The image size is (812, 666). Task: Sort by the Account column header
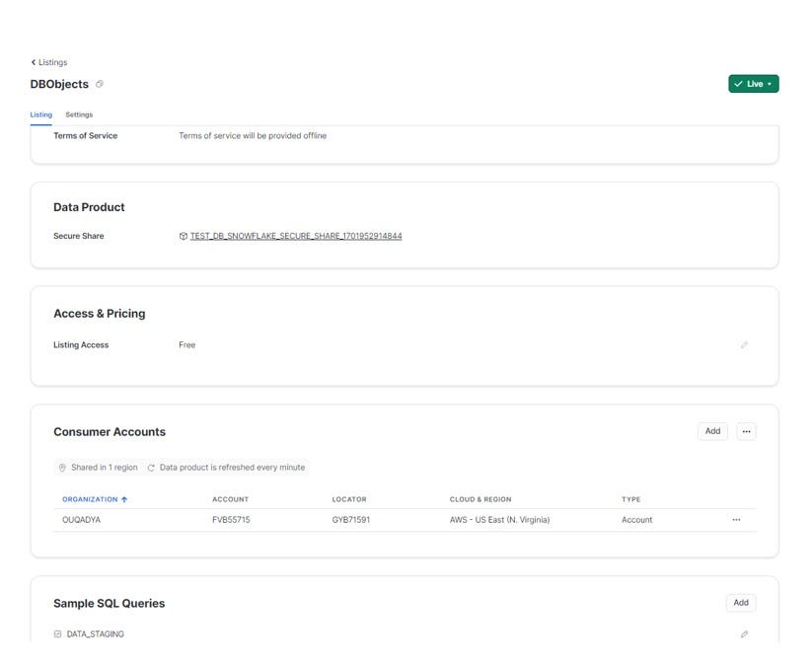tap(231, 499)
